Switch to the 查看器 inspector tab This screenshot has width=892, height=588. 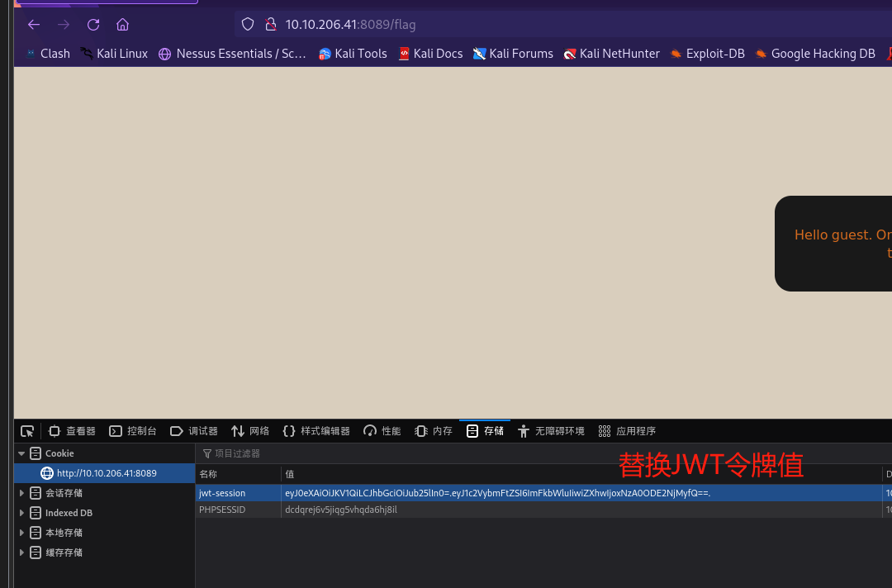(72, 431)
